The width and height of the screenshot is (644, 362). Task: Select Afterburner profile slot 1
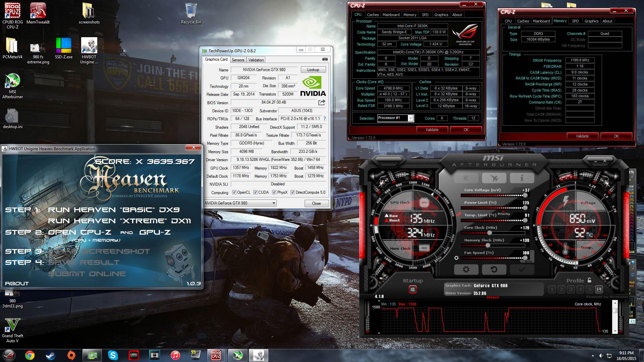pos(552,289)
